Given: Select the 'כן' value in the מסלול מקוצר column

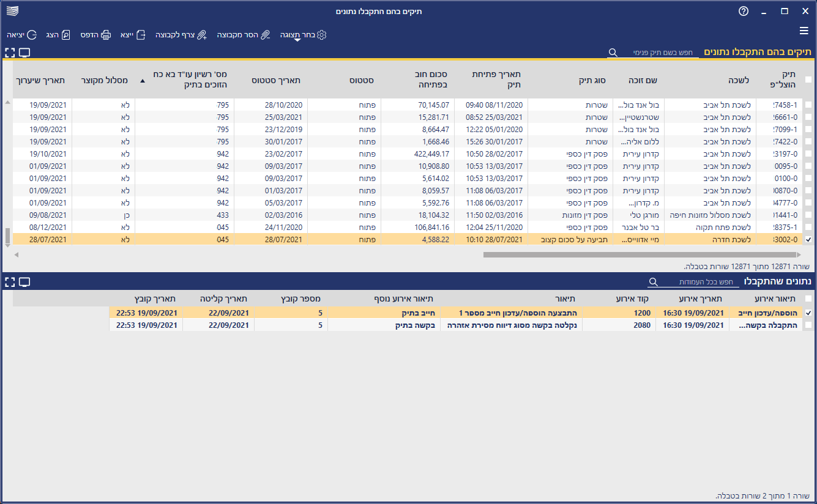Looking at the screenshot, I should pyautogui.click(x=103, y=215).
